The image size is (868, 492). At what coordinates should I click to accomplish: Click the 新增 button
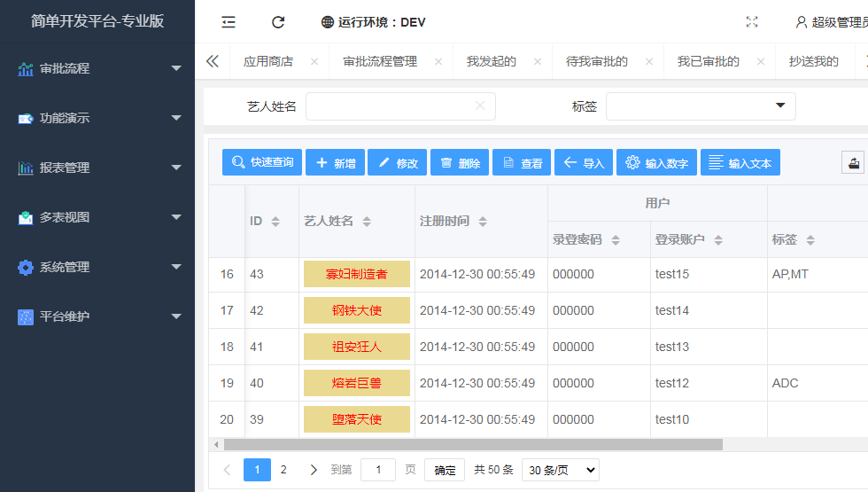[335, 162]
